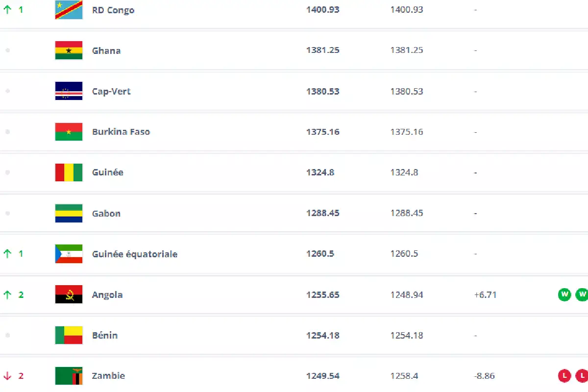Screen dimensions: 588x392
Task: Click the Guinée équatoriale flag icon
Action: click(69, 254)
